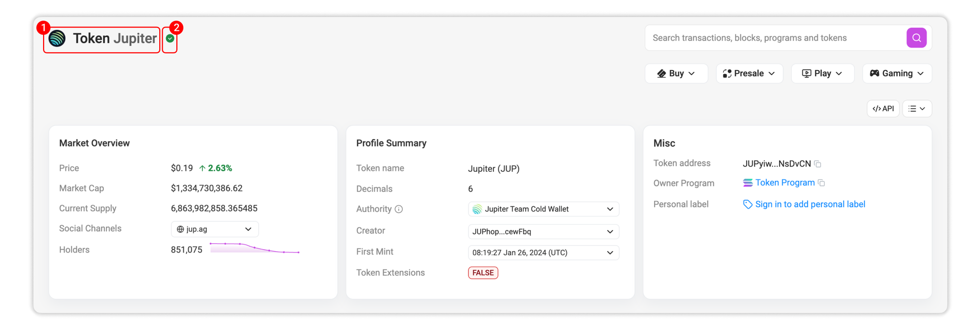
Task: Click the search transactions input field
Action: coord(774,38)
